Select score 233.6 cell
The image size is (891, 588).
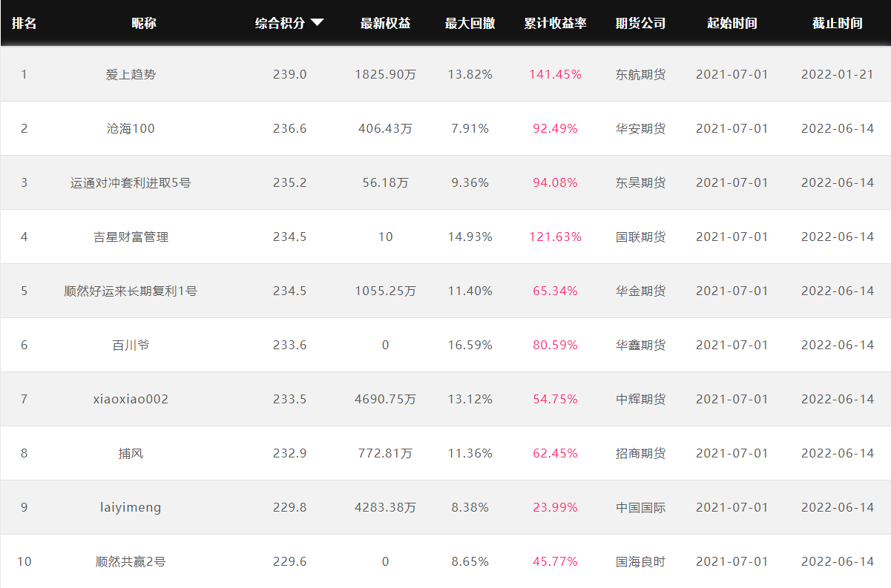tap(290, 345)
